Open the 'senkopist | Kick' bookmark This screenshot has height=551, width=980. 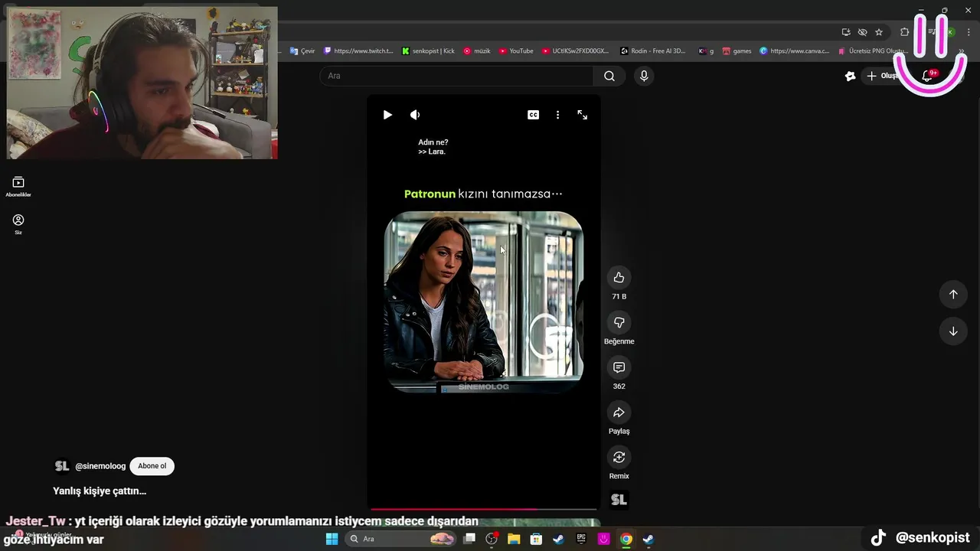coord(428,51)
